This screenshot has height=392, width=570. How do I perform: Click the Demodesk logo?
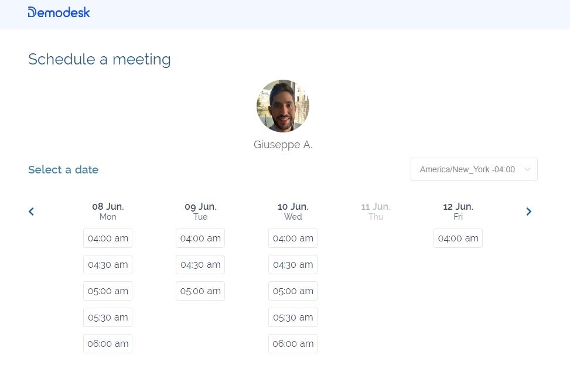point(59,12)
